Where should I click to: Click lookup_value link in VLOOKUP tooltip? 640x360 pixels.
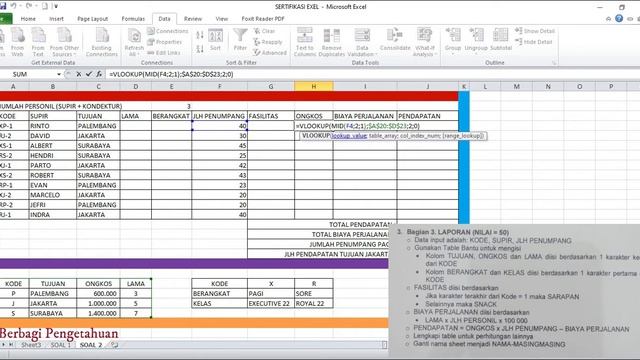pyautogui.click(x=349, y=136)
